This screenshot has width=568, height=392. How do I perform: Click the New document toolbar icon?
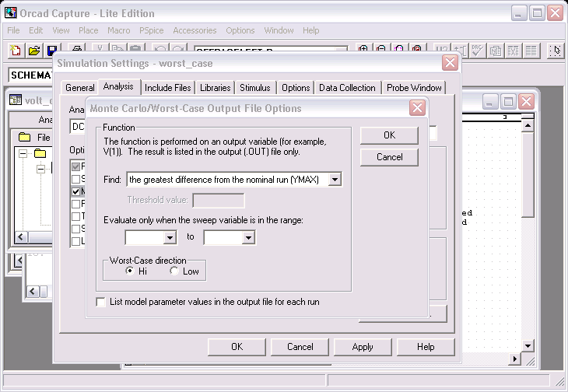coord(16,51)
